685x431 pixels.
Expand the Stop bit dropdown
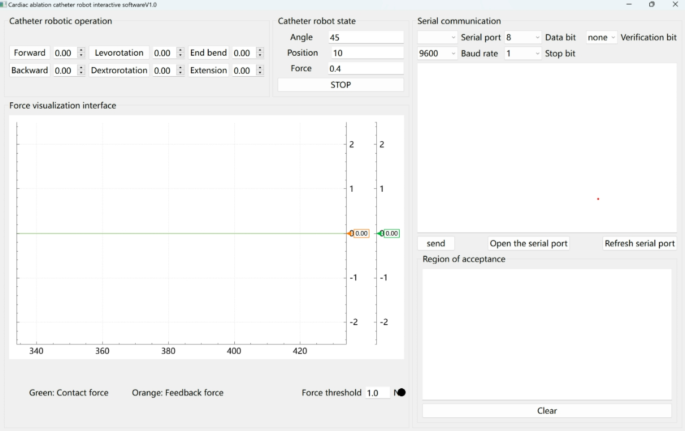(522, 53)
